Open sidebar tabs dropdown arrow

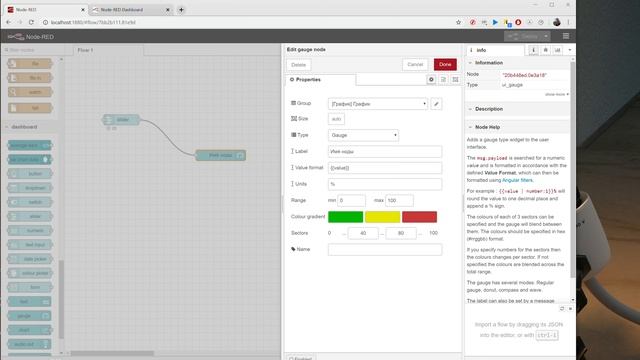coord(570,50)
